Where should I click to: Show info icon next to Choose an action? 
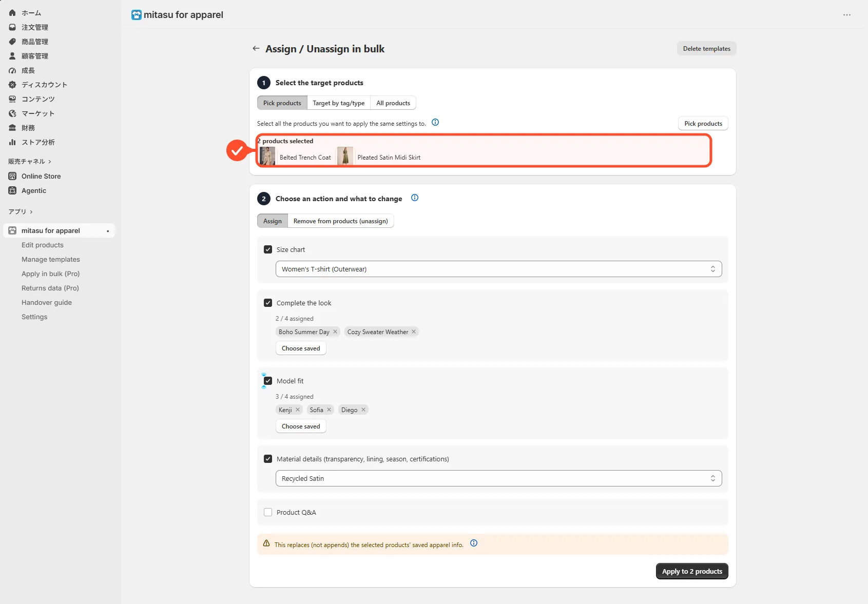[x=415, y=198]
